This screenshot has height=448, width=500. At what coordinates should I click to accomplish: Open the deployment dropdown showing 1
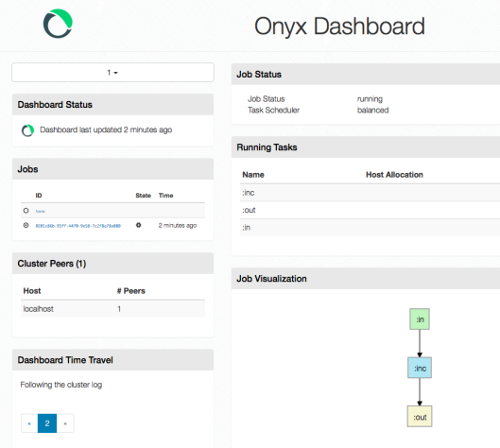tap(112, 73)
